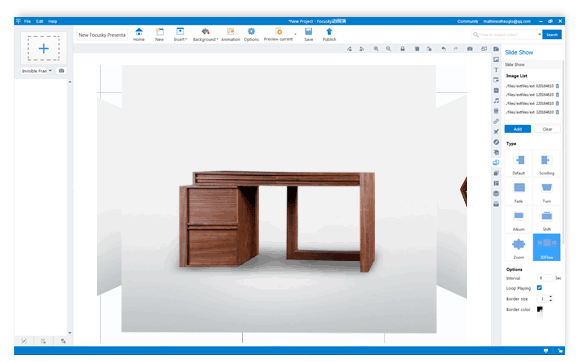582x362 pixels.
Task: Click the Options gear icon
Action: [x=251, y=32]
